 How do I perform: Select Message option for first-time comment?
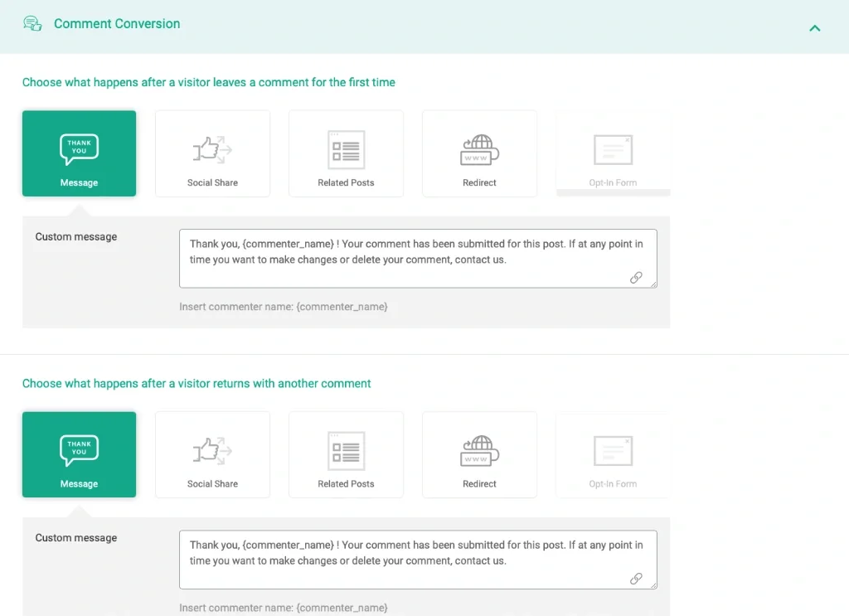79,153
